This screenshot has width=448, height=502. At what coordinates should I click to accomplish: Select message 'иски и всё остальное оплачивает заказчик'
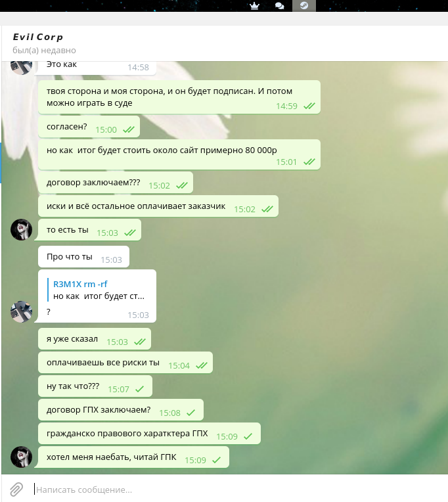coord(158,206)
